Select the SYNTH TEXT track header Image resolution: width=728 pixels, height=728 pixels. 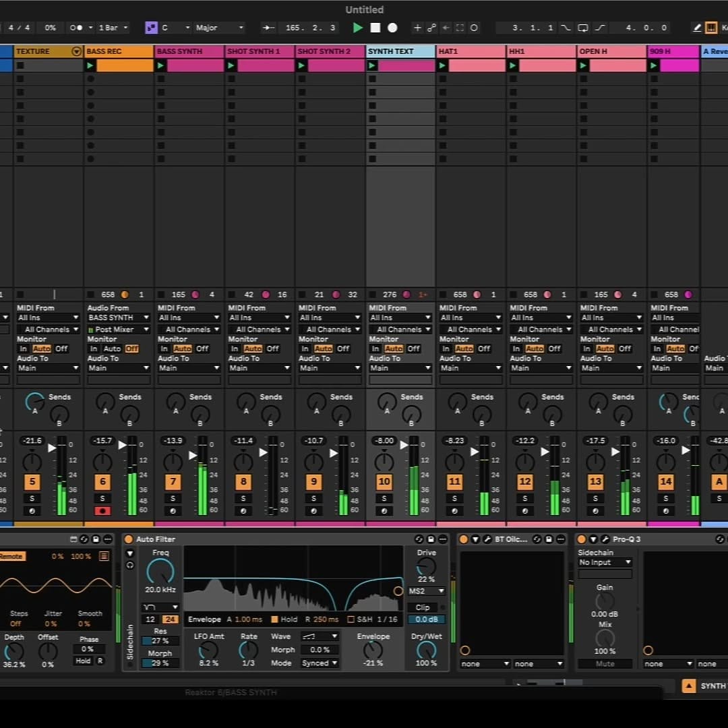(x=400, y=51)
